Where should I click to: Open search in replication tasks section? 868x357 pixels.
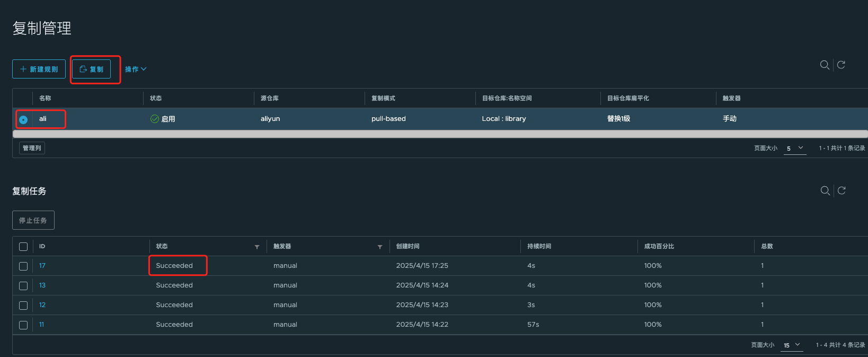(825, 191)
